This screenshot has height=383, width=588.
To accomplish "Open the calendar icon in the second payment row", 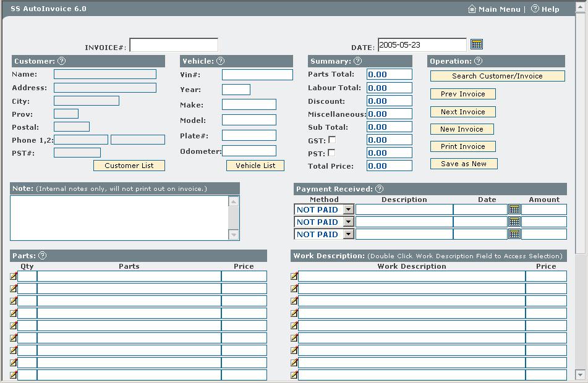I will pos(516,222).
